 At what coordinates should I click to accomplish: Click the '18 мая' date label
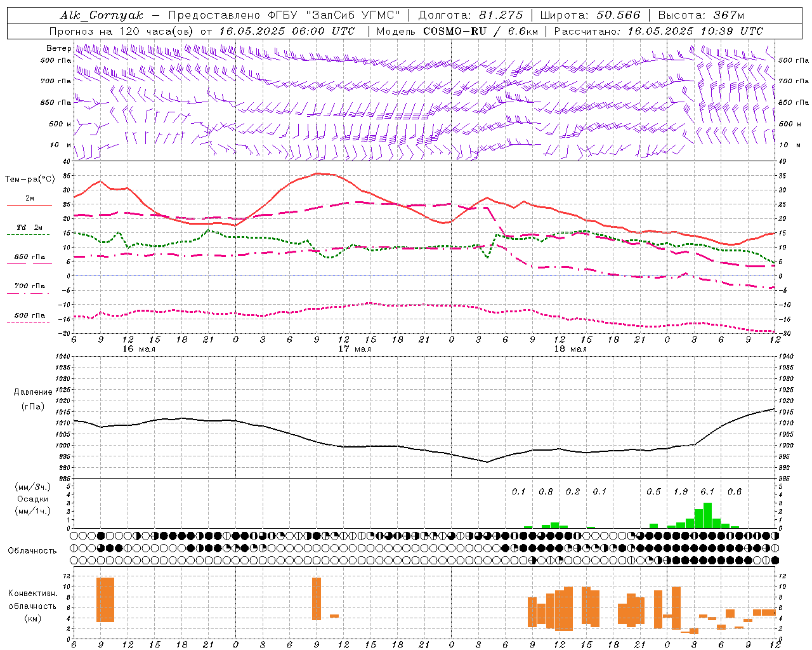coord(570,349)
